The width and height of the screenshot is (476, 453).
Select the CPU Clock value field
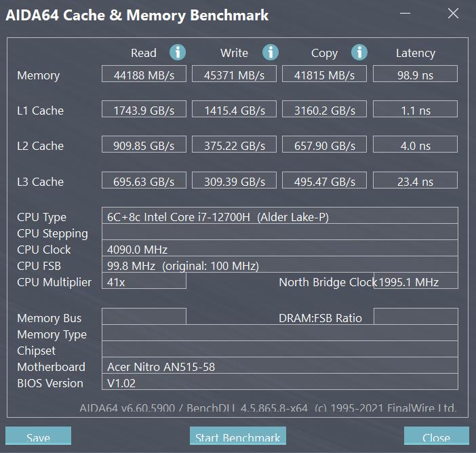point(279,249)
